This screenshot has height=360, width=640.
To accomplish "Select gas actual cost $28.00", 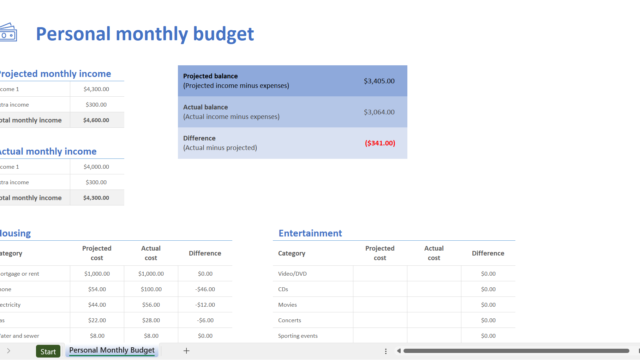I will click(x=151, y=320).
